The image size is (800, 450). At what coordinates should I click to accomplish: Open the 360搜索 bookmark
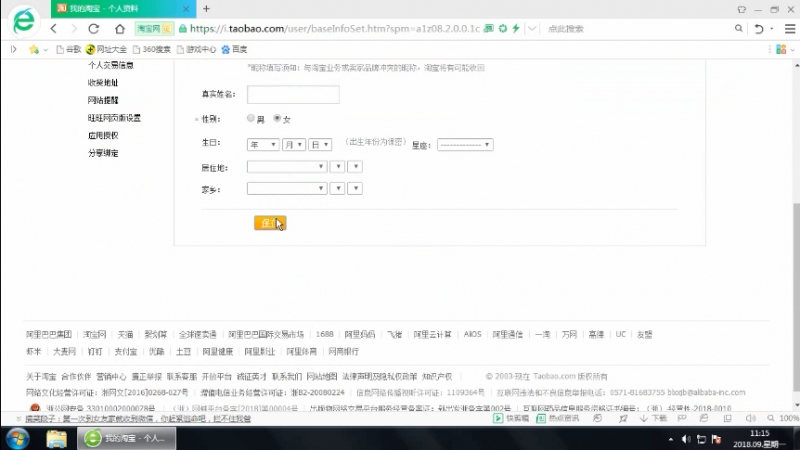[152, 49]
